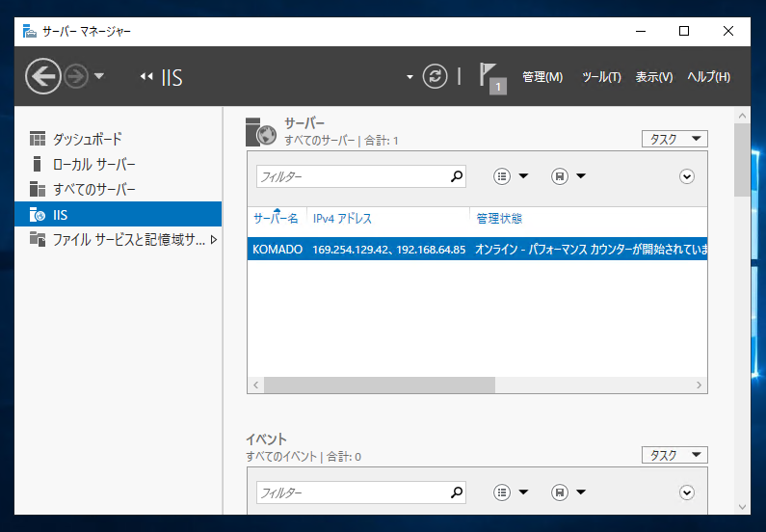Select the IIS item in the sidebar

[119, 215]
